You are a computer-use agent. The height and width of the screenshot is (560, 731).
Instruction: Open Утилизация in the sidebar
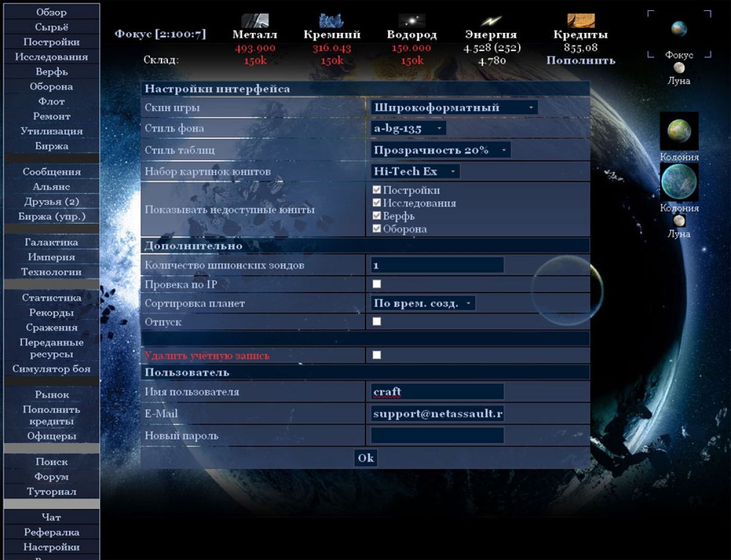52,131
